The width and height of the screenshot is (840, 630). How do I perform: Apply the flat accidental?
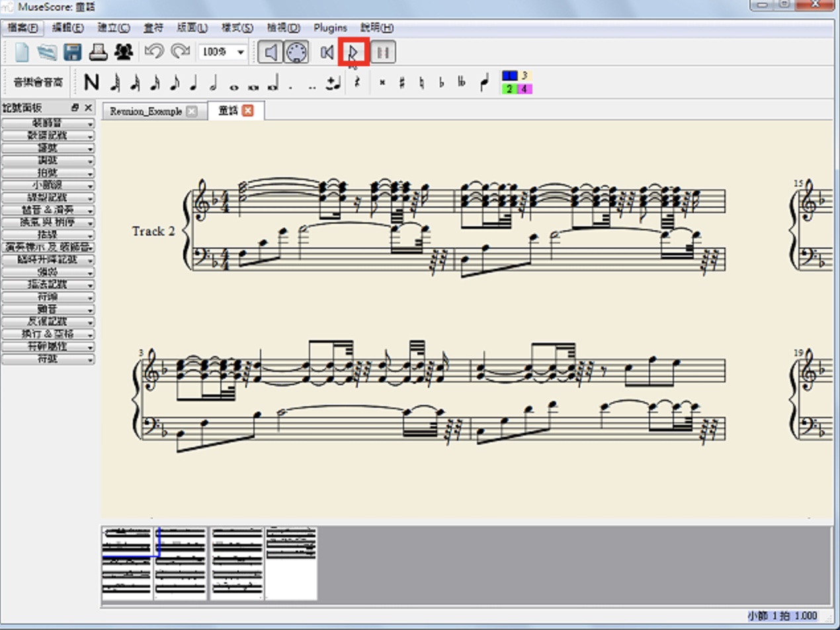[441, 83]
